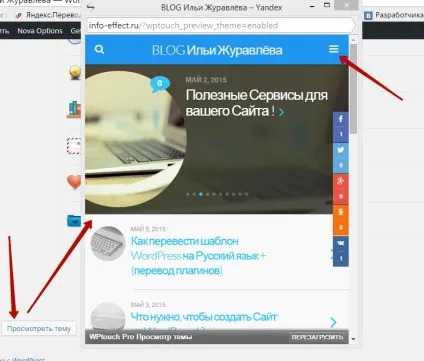This screenshot has height=361, width=424.
Task: Click the medal icon in background page
Action: [x=75, y=72]
